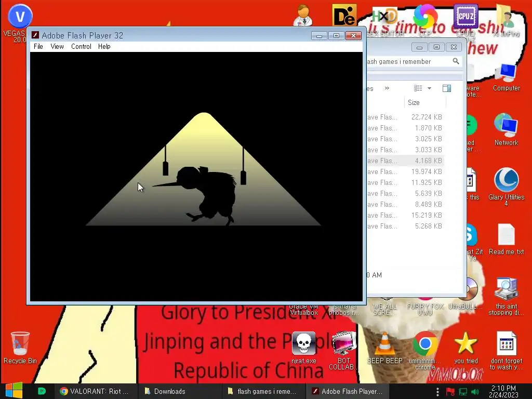
Task: Switch to Adobe Flash Player taskbar button
Action: [348, 391]
